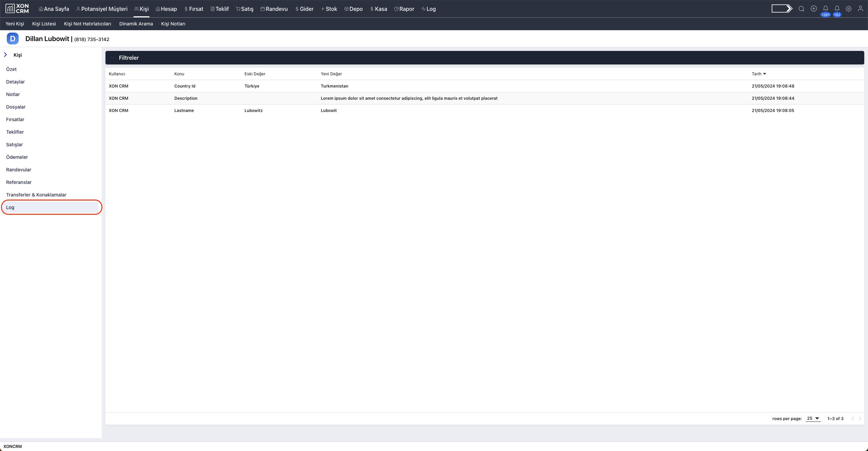Click Eski Değer column header
The height and width of the screenshot is (451, 868).
click(255, 74)
